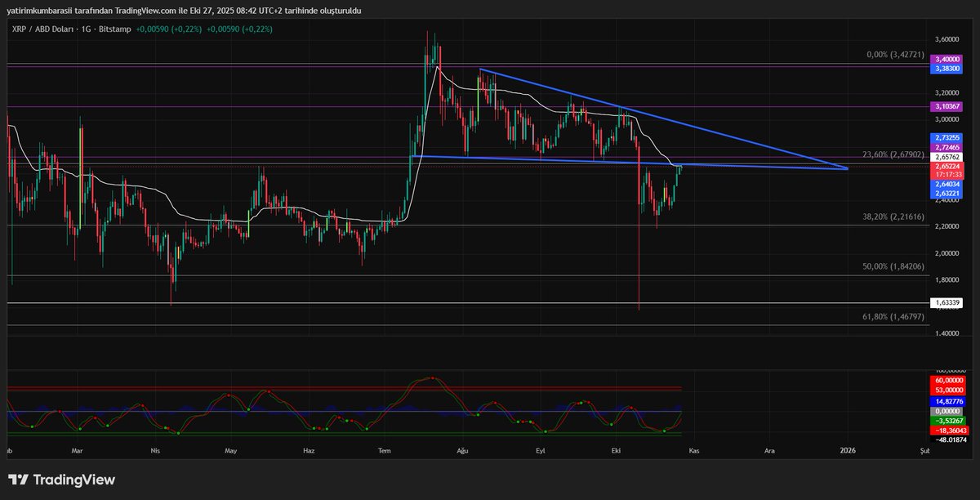Click the Eyl month label on time axis

(x=540, y=450)
